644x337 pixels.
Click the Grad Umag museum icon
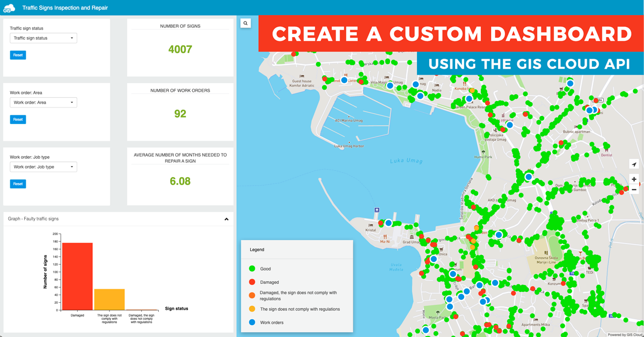point(412,237)
